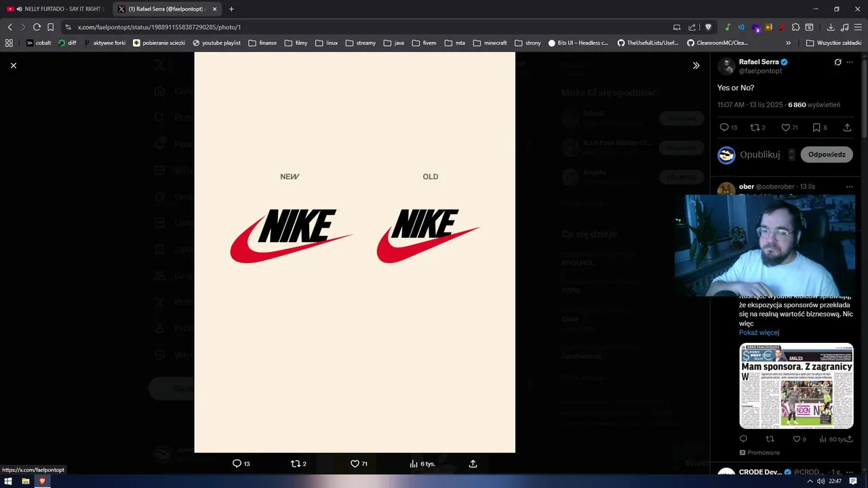This screenshot has width=868, height=488.
Task: Bookmark this page via toolbar icon
Action: pos(50,27)
